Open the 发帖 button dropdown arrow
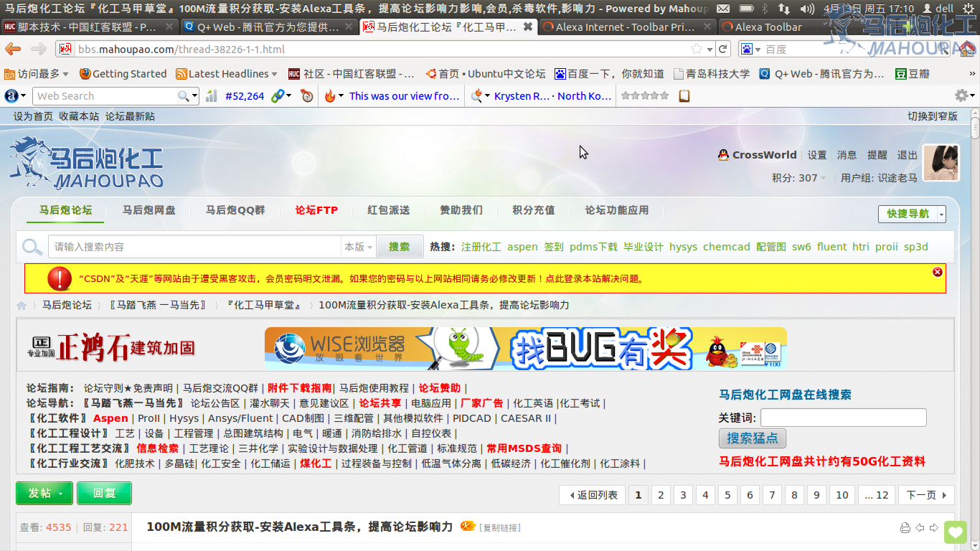This screenshot has height=551, width=980. pos(61,494)
